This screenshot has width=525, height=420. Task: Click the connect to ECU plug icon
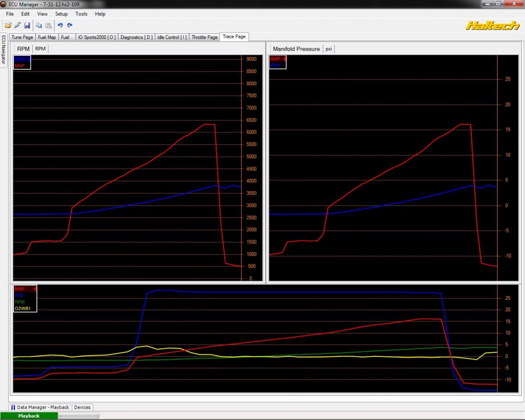[17, 25]
